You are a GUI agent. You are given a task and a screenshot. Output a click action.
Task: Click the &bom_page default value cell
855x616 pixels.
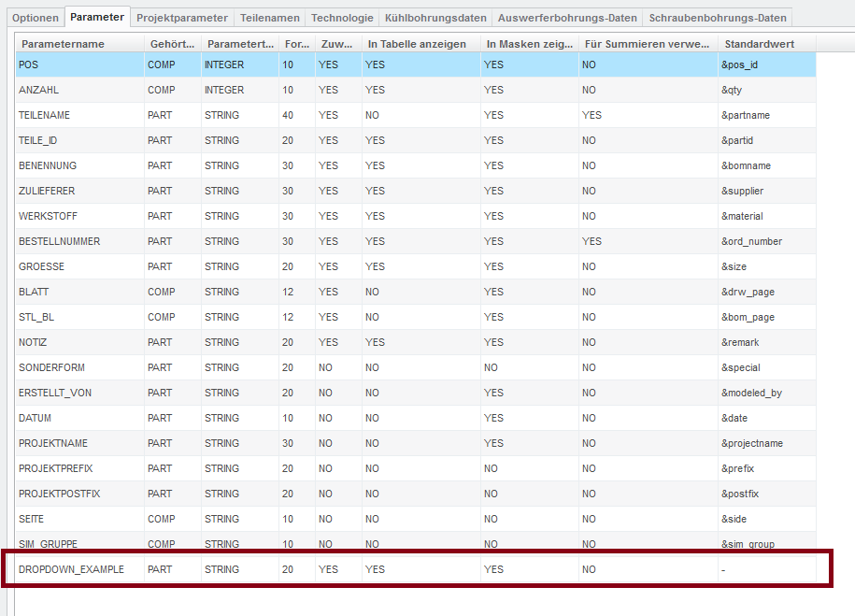(767, 317)
